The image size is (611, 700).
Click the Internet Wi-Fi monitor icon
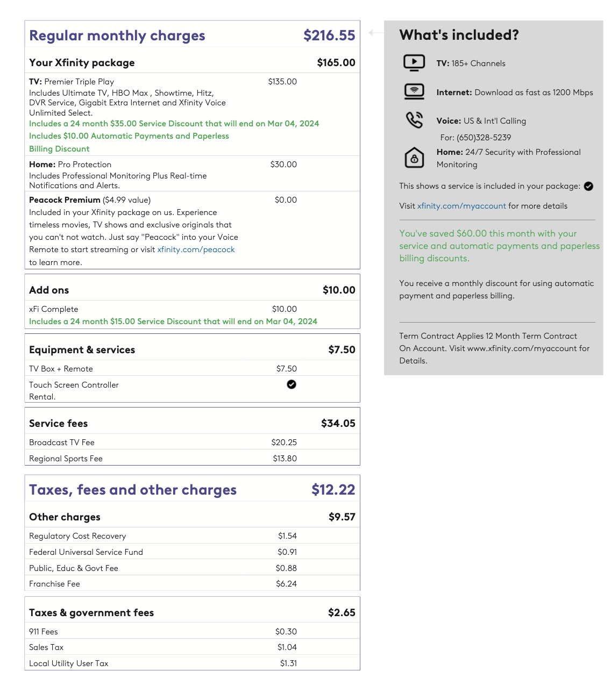[x=414, y=92]
